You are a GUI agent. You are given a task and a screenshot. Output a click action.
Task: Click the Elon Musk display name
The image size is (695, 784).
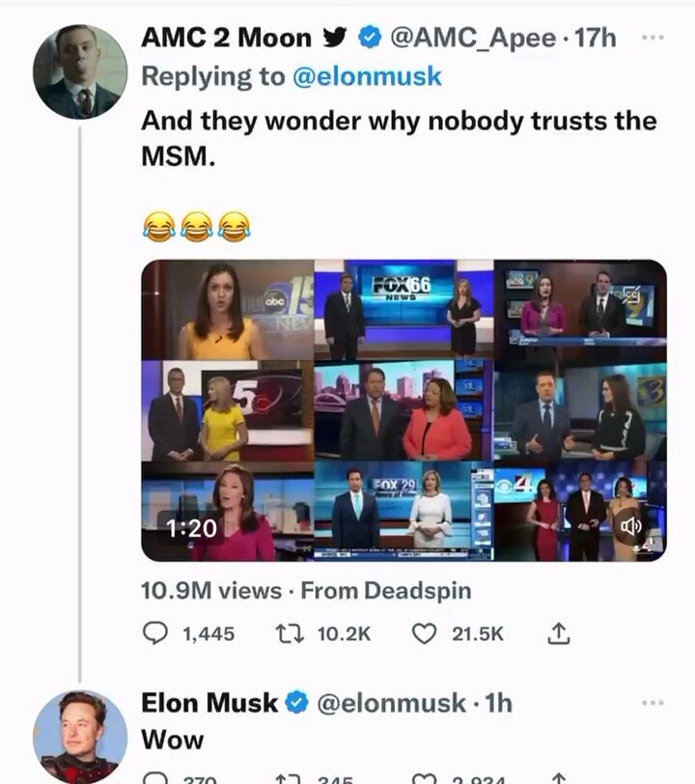click(x=210, y=703)
